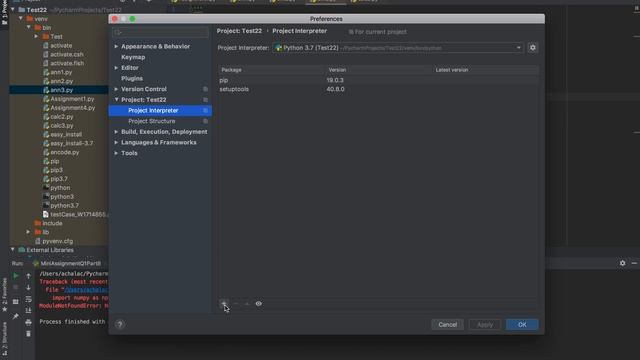Toggle show early releases eye icon
Viewport: 640px width, 360px height.
tap(259, 304)
